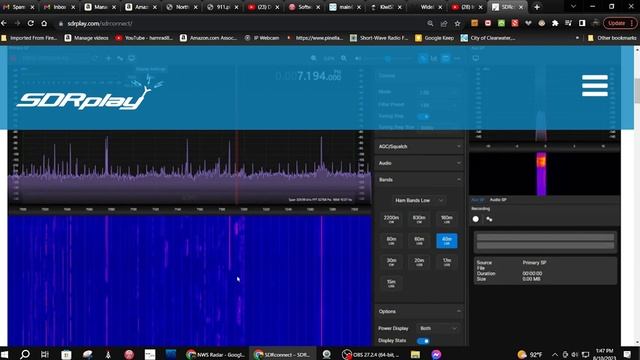
Task: Open the browser side panel icon
Action: point(582,23)
